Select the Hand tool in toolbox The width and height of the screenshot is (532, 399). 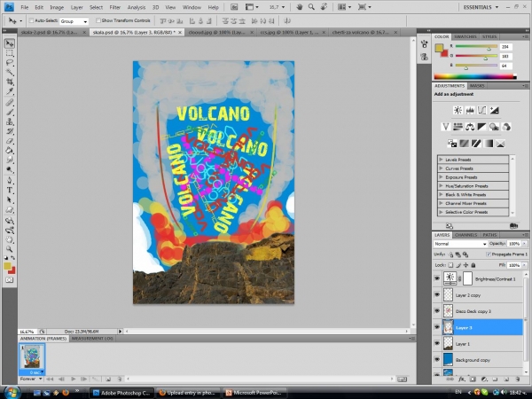(x=10, y=240)
